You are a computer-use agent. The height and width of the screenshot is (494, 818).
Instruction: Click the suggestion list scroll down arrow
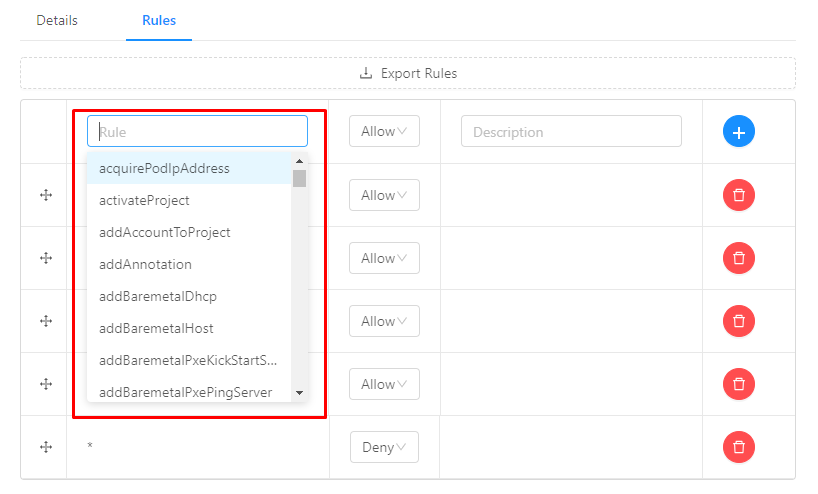[x=299, y=393]
